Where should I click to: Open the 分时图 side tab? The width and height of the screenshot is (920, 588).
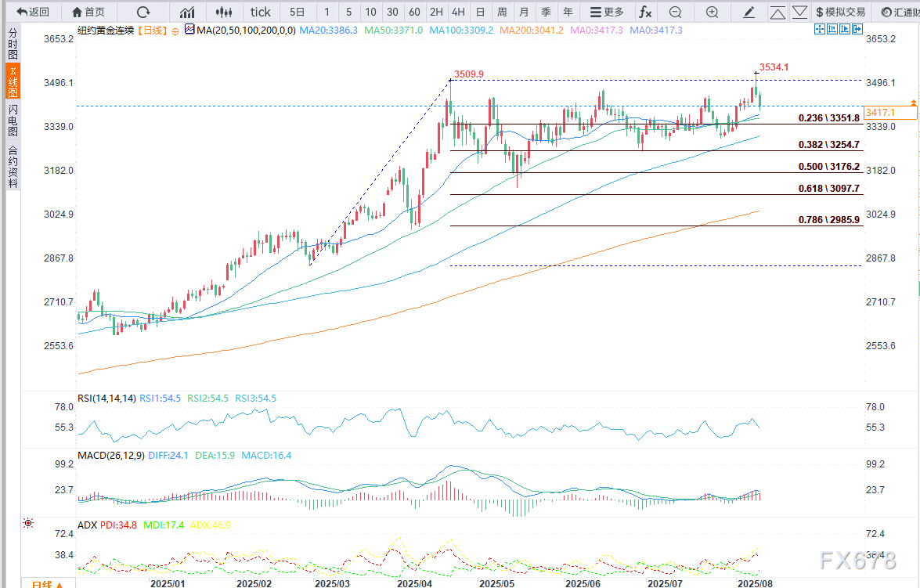coord(13,44)
